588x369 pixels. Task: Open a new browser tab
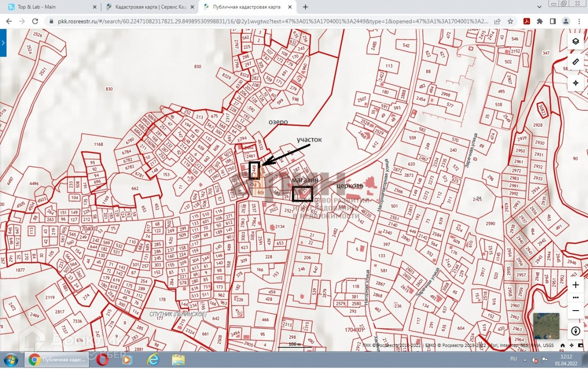click(x=305, y=7)
